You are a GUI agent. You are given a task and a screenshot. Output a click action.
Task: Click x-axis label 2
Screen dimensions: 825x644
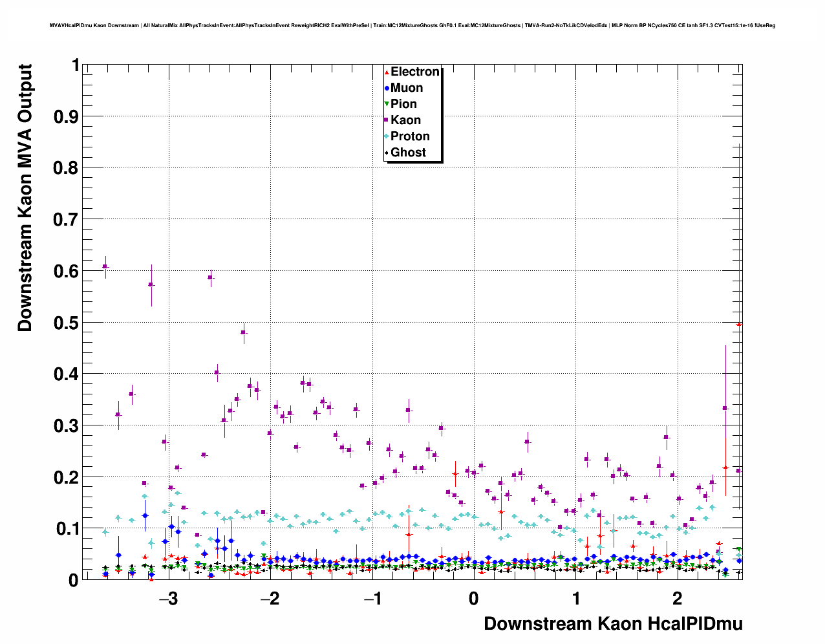pyautogui.click(x=678, y=599)
